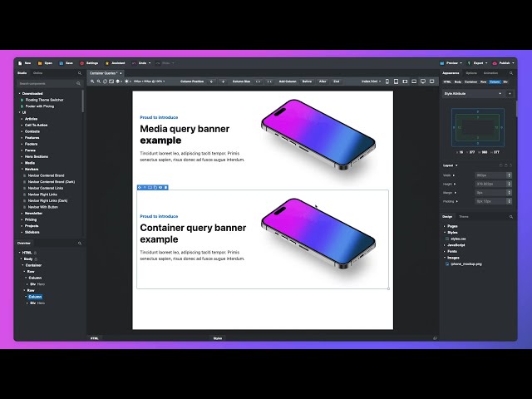Screen dimensions: 532x399
Task: Switch to the Online components tab
Action: 37,73
